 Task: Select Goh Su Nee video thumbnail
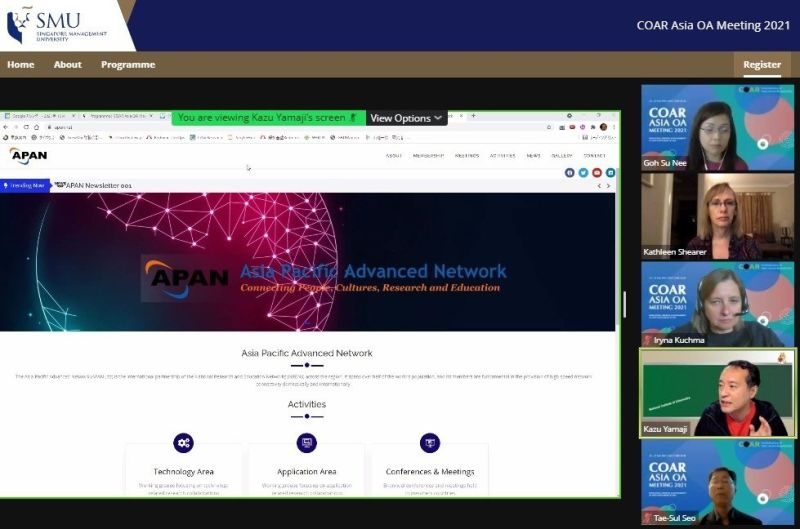(x=717, y=128)
